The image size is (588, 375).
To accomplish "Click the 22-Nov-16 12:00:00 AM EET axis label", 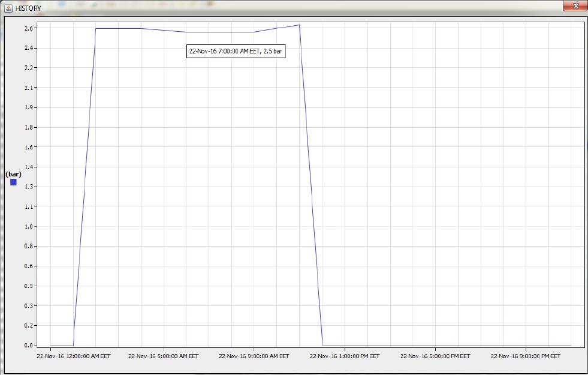I will [74, 356].
